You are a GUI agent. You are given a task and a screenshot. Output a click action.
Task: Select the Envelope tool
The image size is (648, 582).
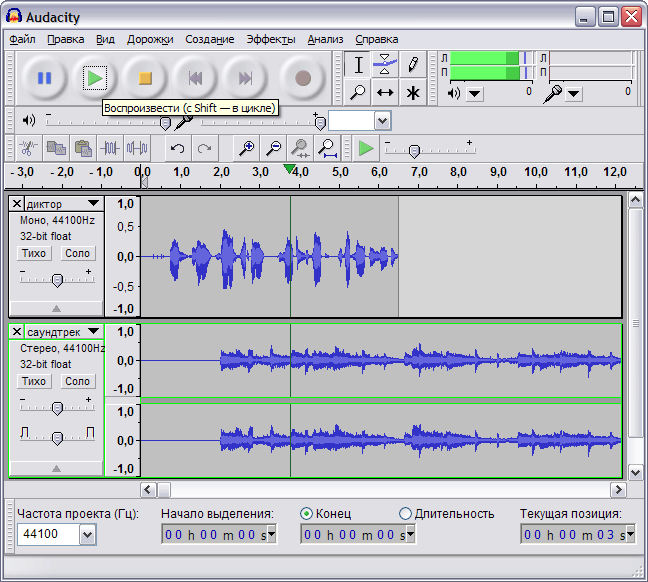pyautogui.click(x=385, y=65)
